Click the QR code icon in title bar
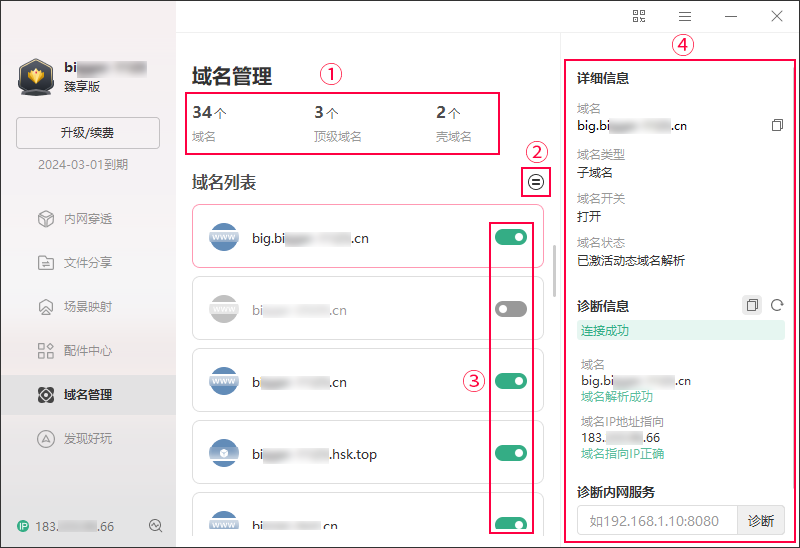800x548 pixels. tap(639, 16)
